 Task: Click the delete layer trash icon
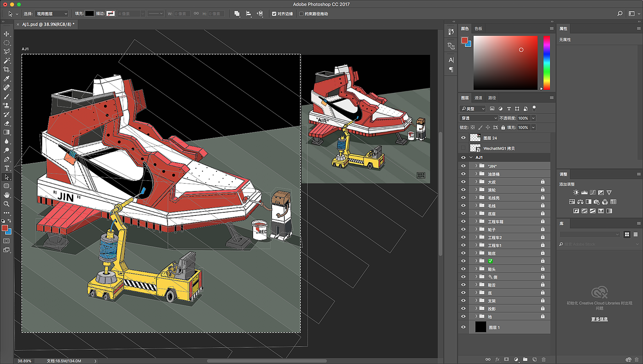point(544,359)
